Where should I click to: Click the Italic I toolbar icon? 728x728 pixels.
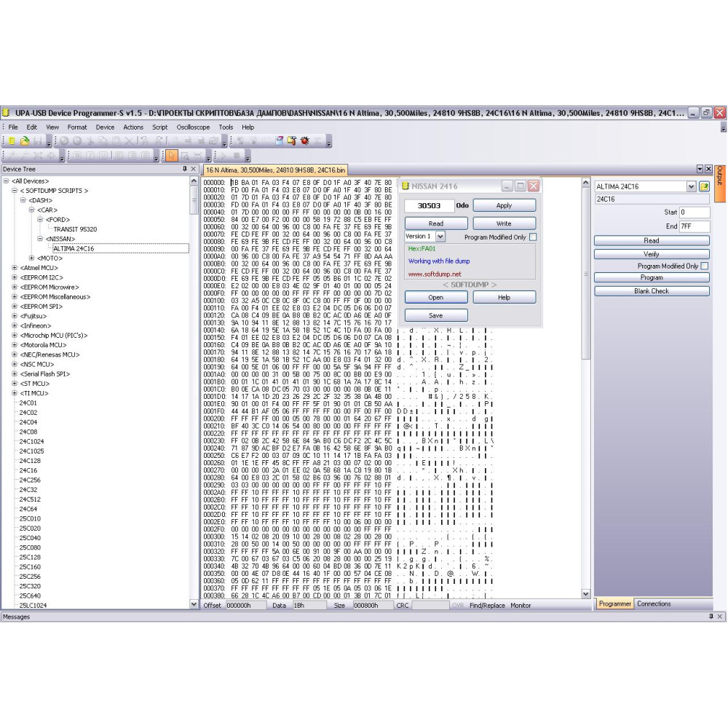[x=90, y=156]
